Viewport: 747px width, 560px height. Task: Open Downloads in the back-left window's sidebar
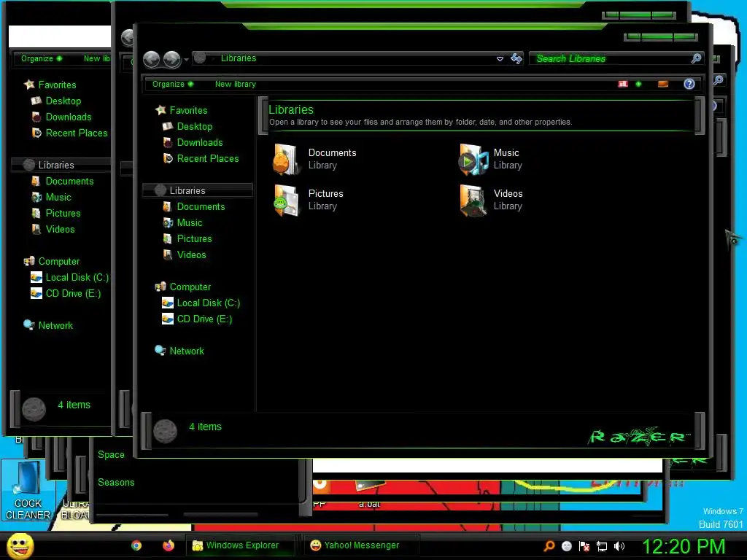point(68,117)
